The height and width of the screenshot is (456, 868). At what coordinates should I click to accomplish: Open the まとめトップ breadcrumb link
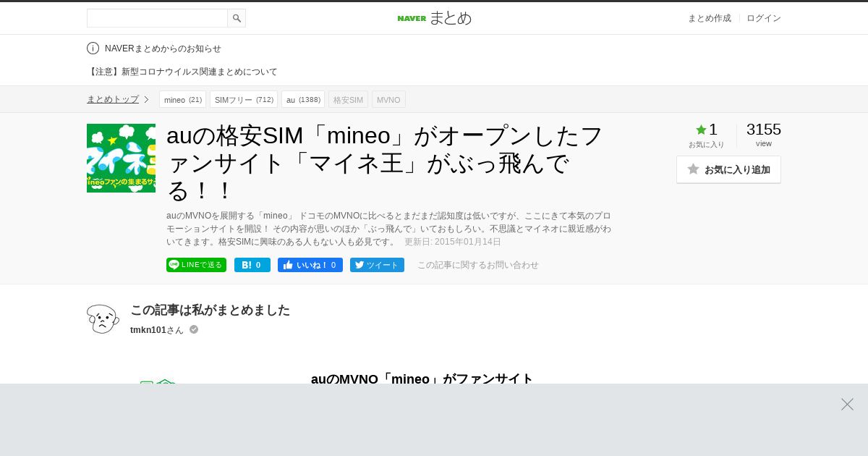113,99
